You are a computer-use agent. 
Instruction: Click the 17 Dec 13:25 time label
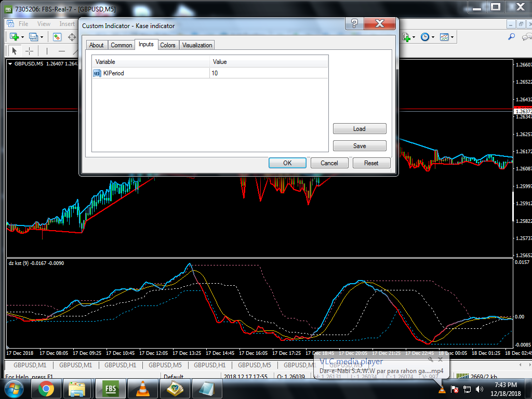pos(187,353)
